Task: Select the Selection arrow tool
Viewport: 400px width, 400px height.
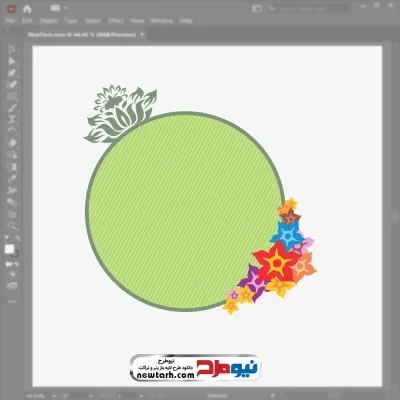Action: [x=12, y=50]
